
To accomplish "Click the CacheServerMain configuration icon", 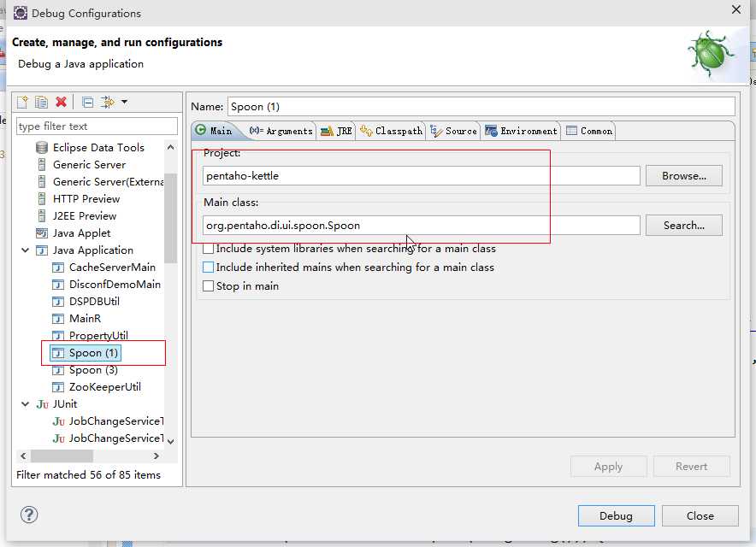I will pyautogui.click(x=58, y=268).
